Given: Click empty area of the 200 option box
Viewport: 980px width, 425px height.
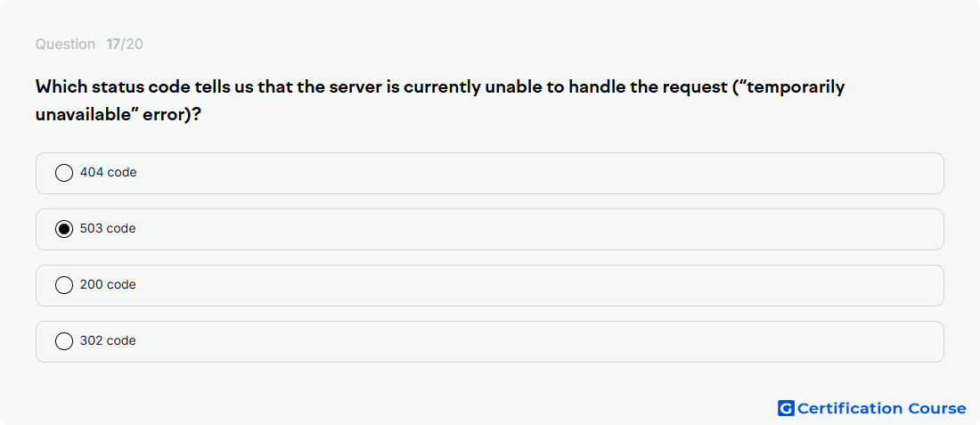Looking at the screenshot, I should coord(537,286).
